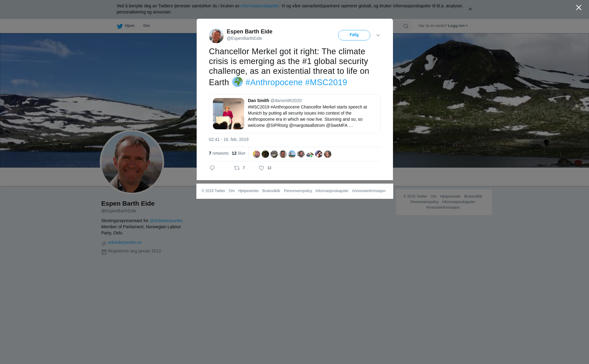The image size is (589, 364).
Task: Open Espen Barth Eide's avatar in tweet header
Action: pos(216,36)
